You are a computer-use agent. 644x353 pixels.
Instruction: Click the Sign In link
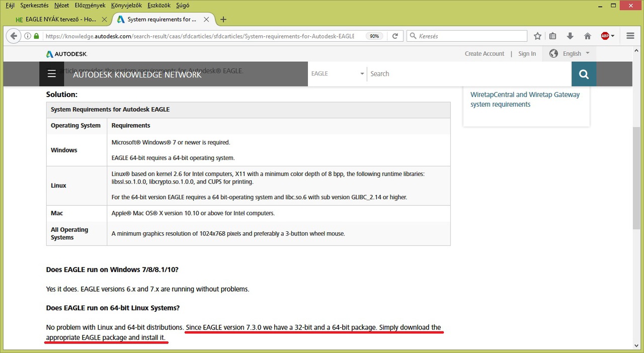click(527, 54)
